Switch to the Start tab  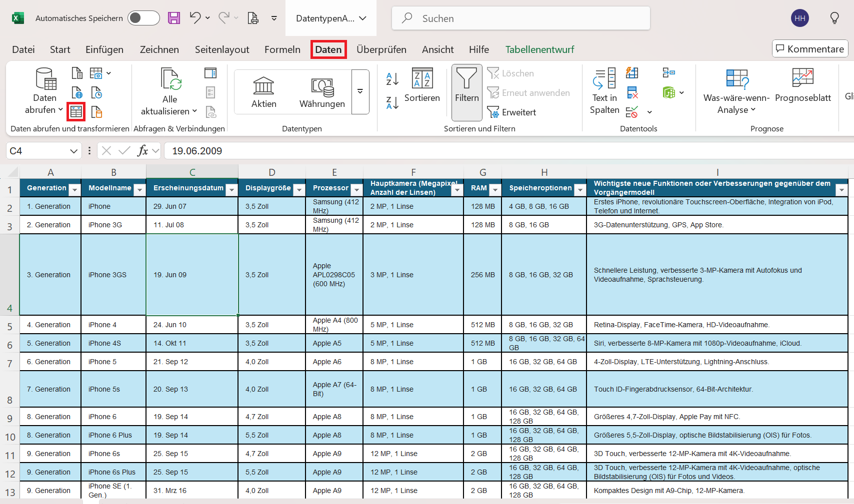pyautogui.click(x=60, y=49)
